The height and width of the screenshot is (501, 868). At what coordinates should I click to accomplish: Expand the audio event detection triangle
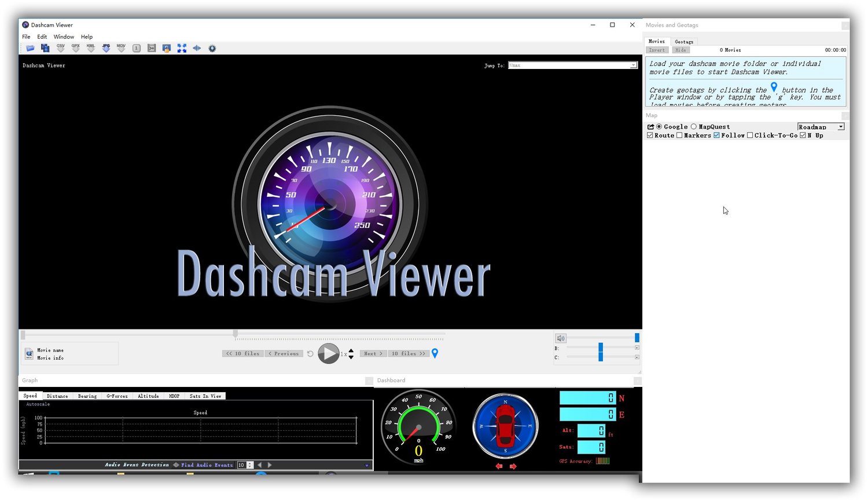(367, 465)
